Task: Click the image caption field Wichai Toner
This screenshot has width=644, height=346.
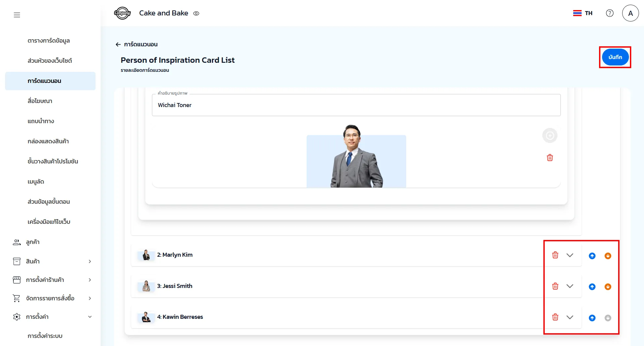Action: (356, 105)
